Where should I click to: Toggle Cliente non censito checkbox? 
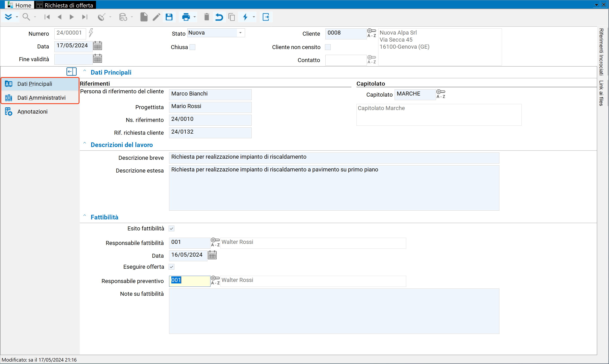(328, 47)
